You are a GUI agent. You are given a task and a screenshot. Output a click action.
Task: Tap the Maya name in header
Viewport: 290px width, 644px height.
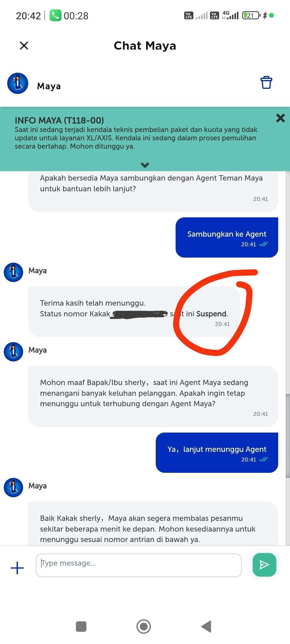click(49, 86)
